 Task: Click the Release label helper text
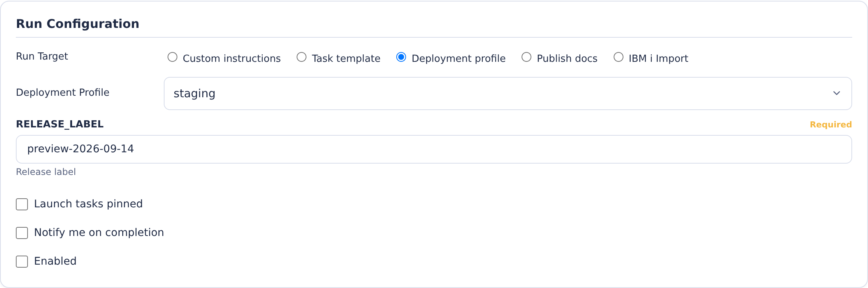(46, 172)
